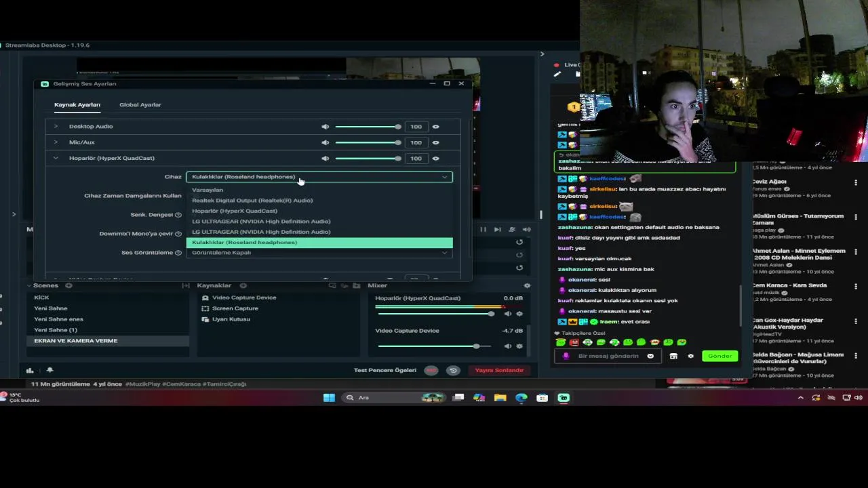Click Bir mesaj gönderin chat input
868x488 pixels.
pyautogui.click(x=608, y=356)
